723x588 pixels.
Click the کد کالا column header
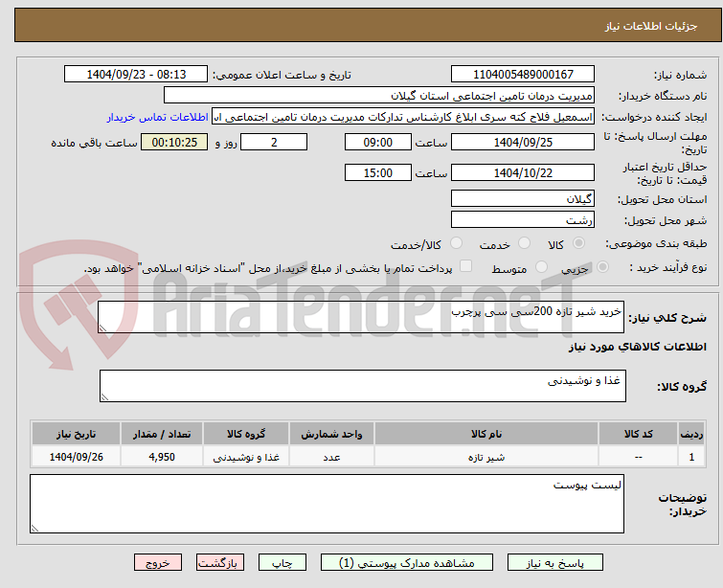(x=638, y=434)
